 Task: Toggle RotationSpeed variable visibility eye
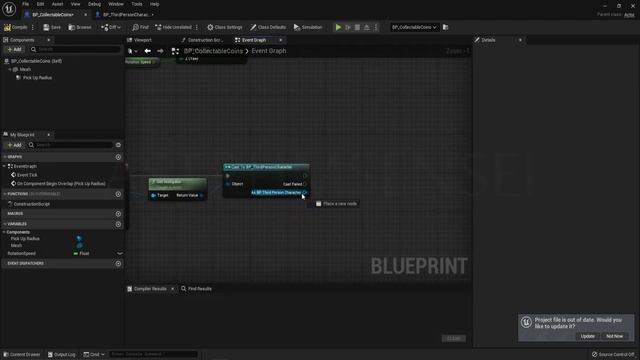pyautogui.click(x=120, y=253)
